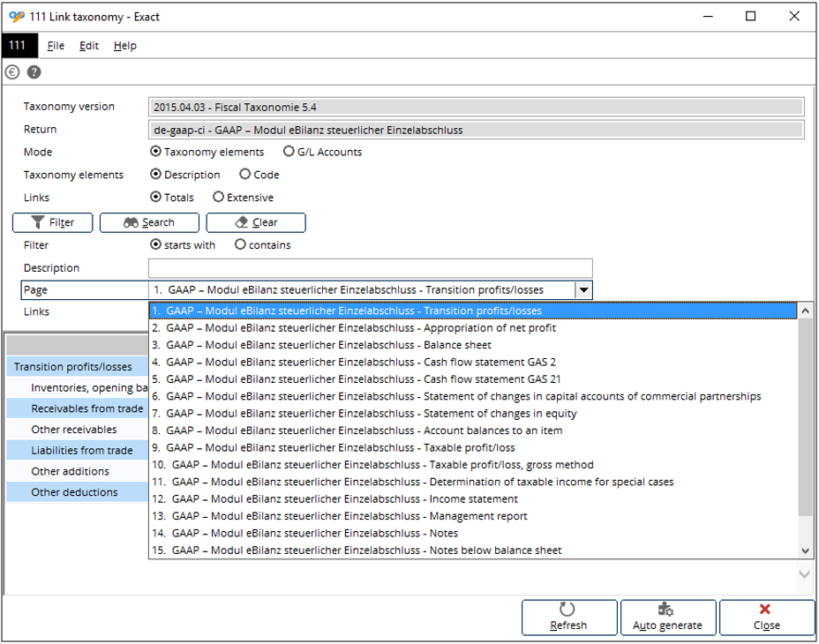This screenshot has width=819, height=644.
Task: Set filter to contains
Action: pos(240,244)
